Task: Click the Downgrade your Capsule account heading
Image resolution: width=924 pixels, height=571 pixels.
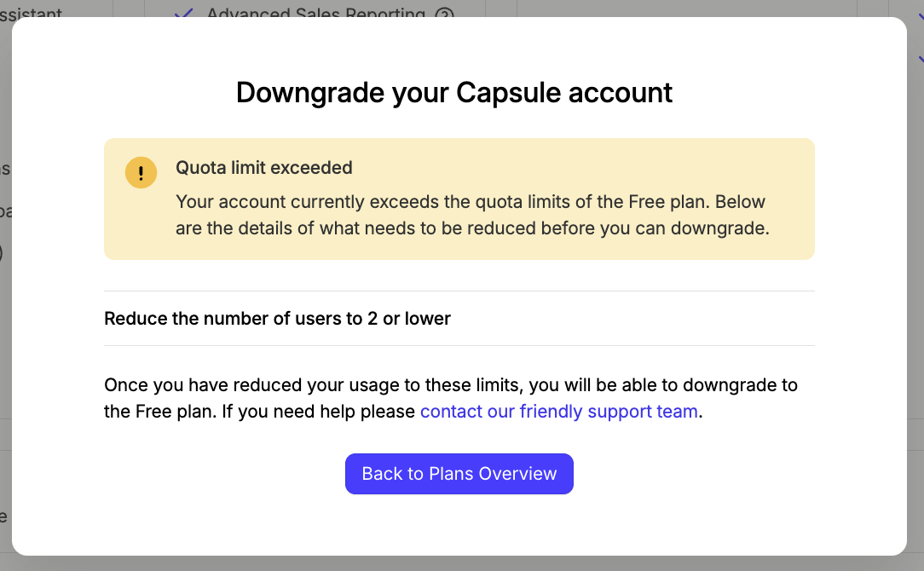Action: [454, 93]
